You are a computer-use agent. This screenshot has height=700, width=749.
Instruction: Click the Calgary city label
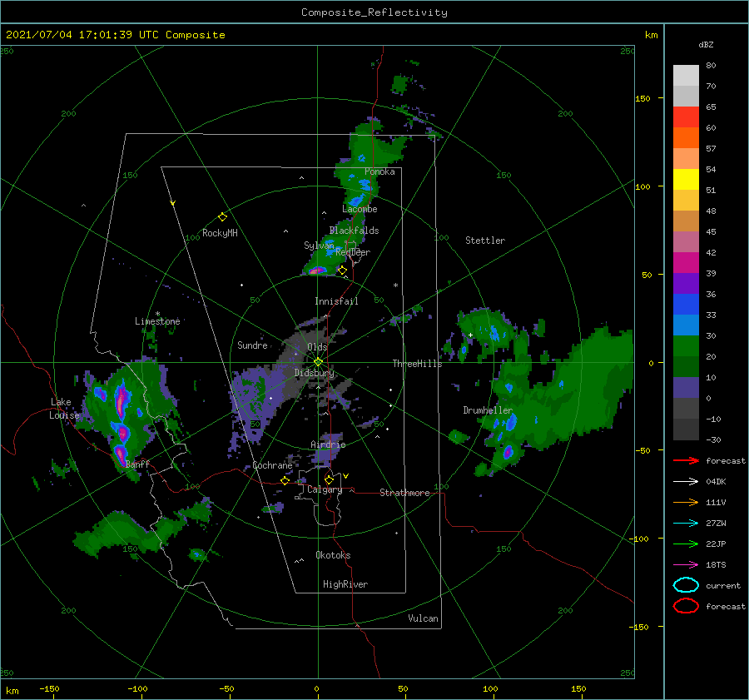point(325,489)
